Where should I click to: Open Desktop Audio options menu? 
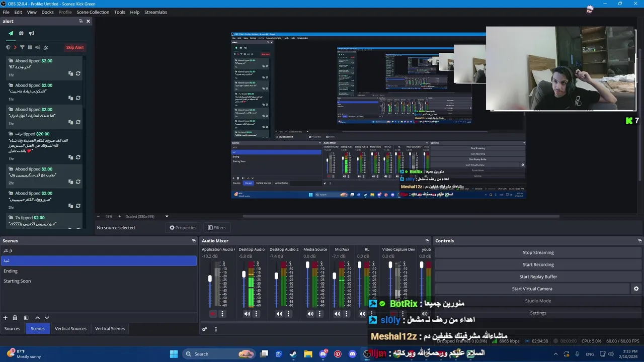pyautogui.click(x=256, y=314)
